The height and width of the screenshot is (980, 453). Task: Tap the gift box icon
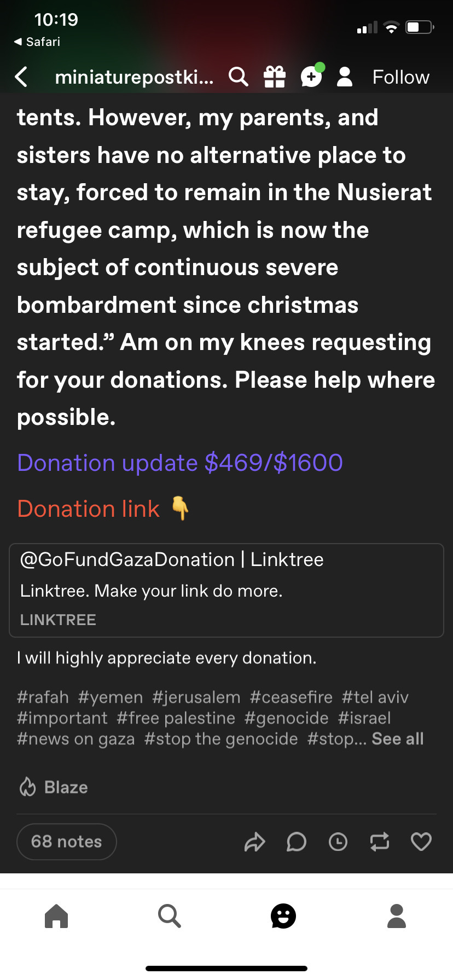(275, 77)
